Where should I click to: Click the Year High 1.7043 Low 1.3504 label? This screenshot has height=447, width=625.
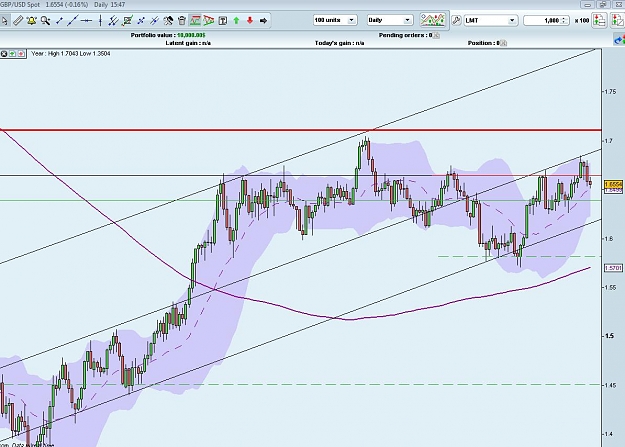pyautogui.click(x=71, y=53)
